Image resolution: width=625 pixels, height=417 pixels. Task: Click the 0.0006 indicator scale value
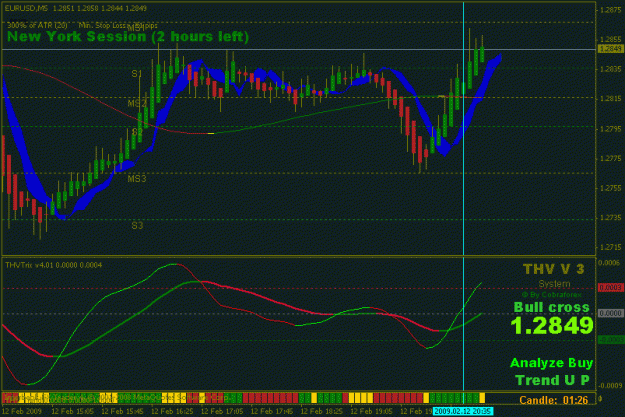pos(611,263)
